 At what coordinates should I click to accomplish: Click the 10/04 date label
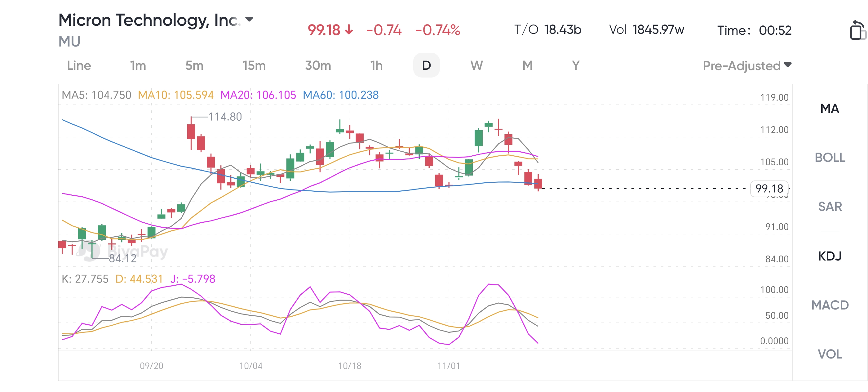point(251,366)
